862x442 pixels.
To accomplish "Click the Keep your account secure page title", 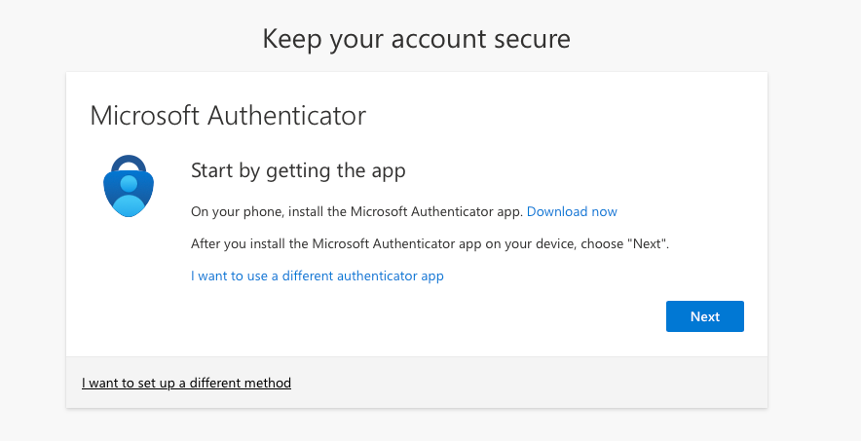I will (416, 39).
